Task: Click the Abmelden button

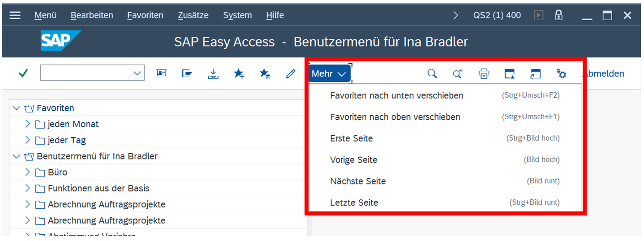Action: pyautogui.click(x=605, y=73)
